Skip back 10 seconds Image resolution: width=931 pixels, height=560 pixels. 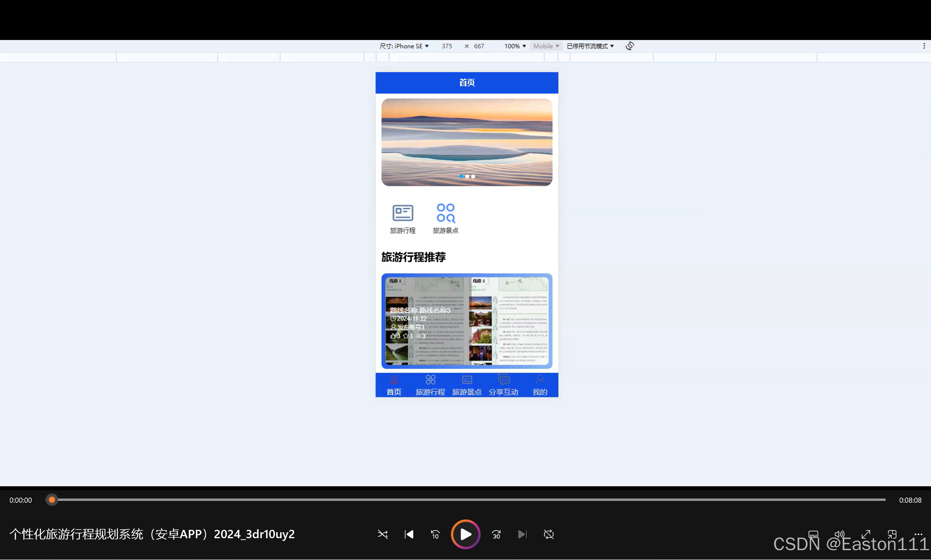(435, 534)
